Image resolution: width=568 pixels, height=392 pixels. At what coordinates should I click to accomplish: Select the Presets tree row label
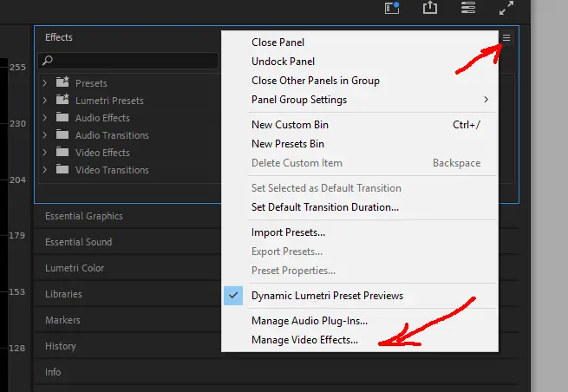click(91, 83)
